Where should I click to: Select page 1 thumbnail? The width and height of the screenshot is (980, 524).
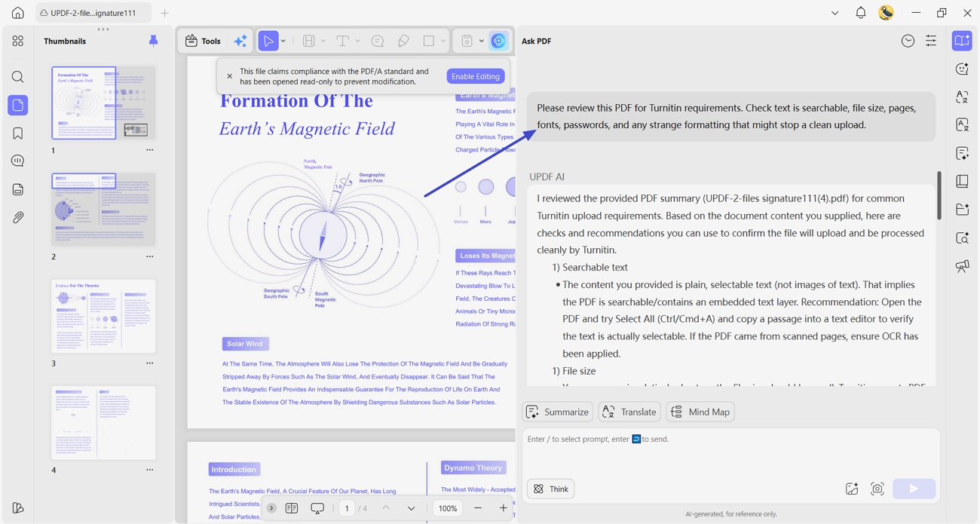pyautogui.click(x=103, y=103)
